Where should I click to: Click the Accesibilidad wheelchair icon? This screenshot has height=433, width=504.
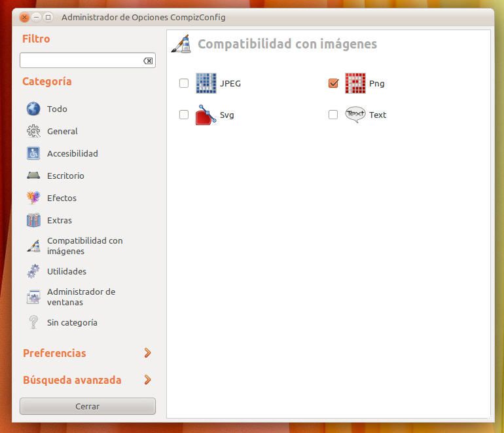(x=33, y=153)
